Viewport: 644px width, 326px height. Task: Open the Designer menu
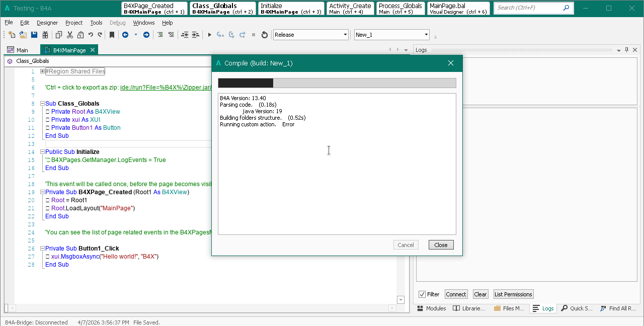47,23
